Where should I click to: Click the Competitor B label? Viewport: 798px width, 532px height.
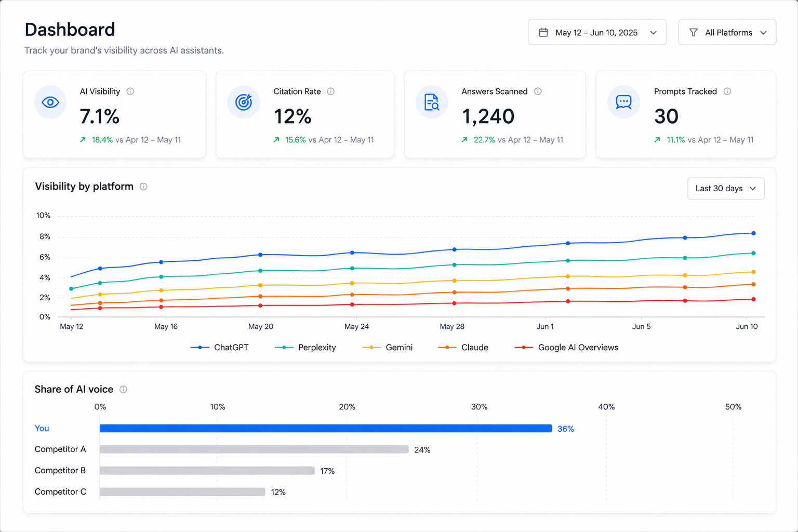point(60,471)
